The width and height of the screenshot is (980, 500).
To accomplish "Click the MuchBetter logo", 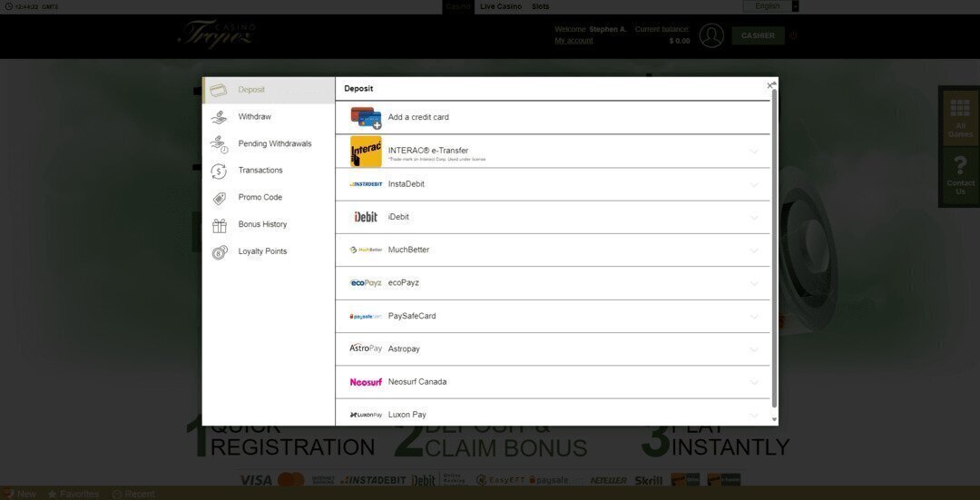I will [x=366, y=250].
